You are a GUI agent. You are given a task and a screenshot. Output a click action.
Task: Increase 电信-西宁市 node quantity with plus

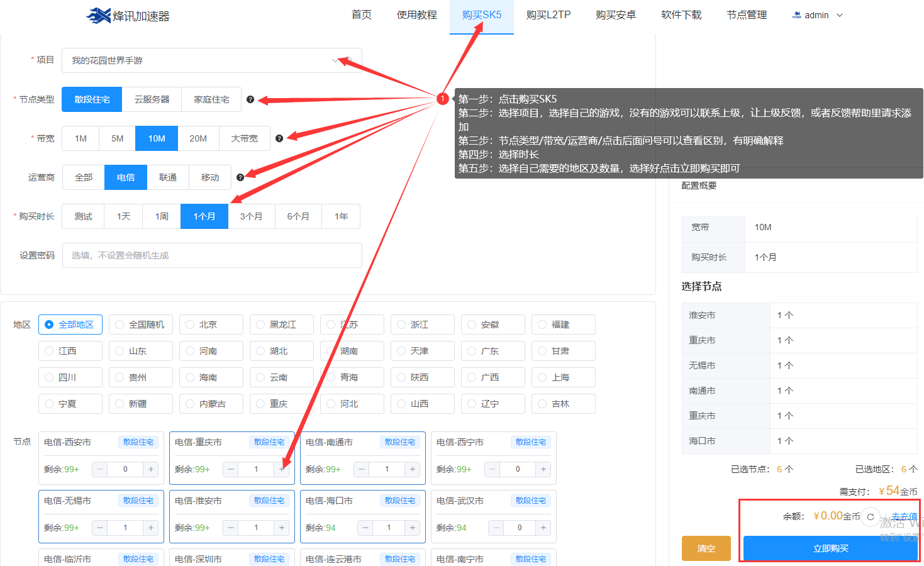[543, 469]
